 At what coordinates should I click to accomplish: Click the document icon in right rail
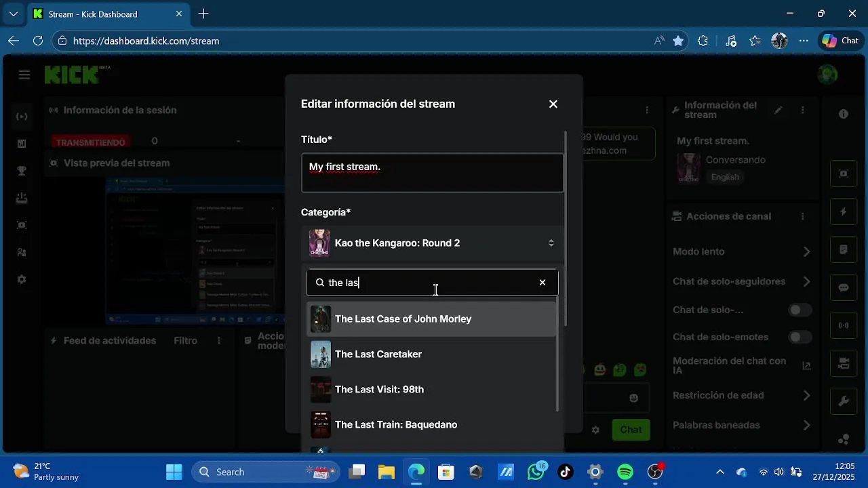point(844,249)
